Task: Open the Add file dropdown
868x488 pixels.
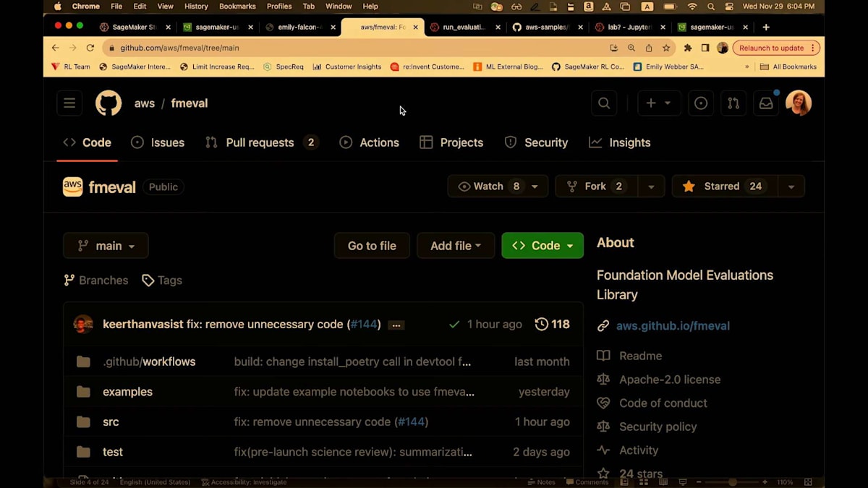Action: coord(456,246)
